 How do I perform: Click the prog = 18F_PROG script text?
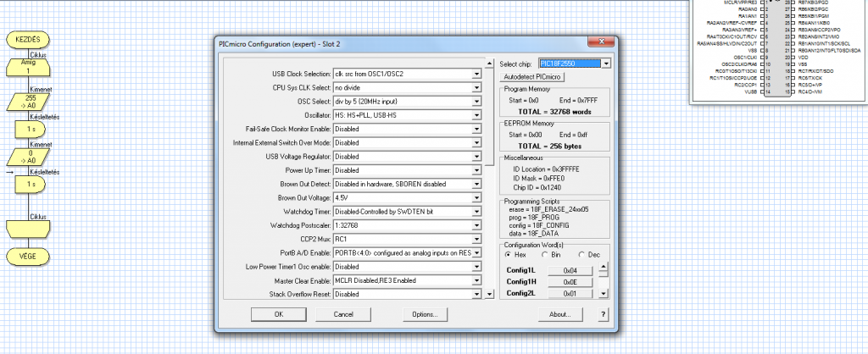533,218
